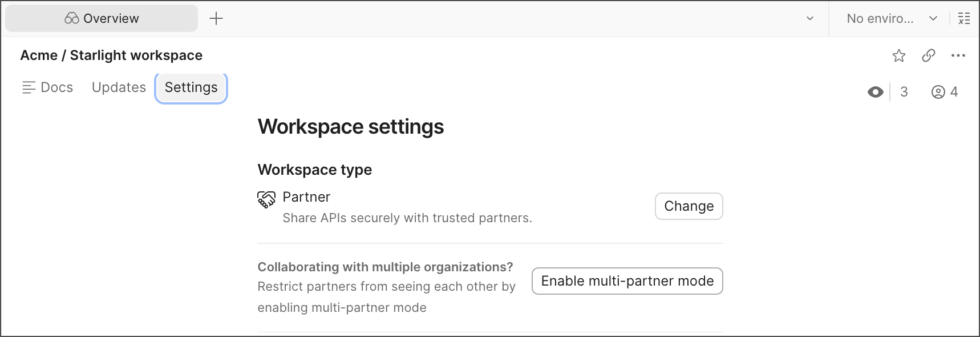Select the Settings tab

tap(191, 87)
